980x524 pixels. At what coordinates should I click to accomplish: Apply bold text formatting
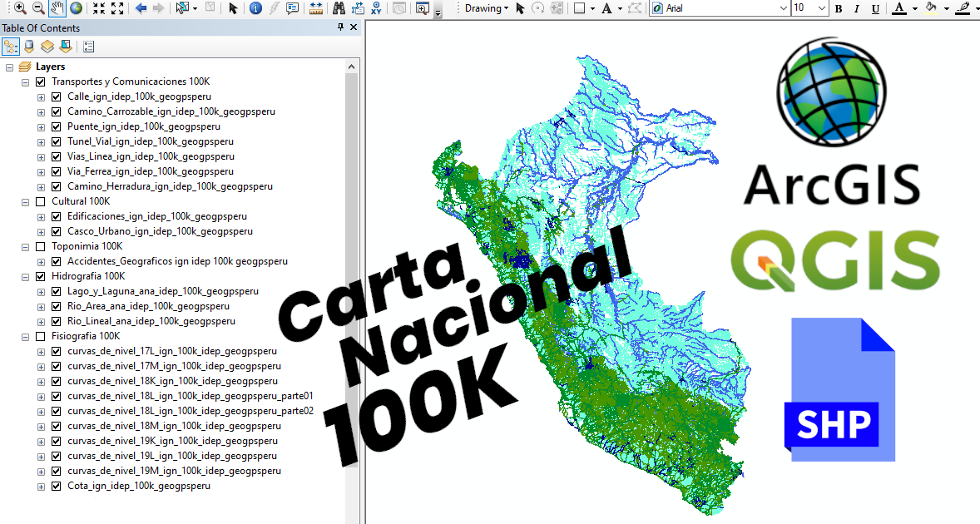pos(839,8)
